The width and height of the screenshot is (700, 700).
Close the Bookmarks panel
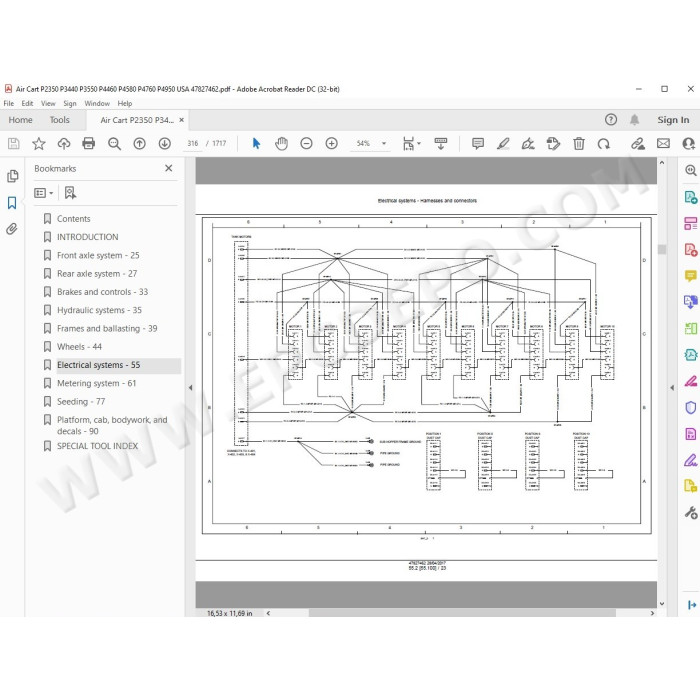coord(168,168)
